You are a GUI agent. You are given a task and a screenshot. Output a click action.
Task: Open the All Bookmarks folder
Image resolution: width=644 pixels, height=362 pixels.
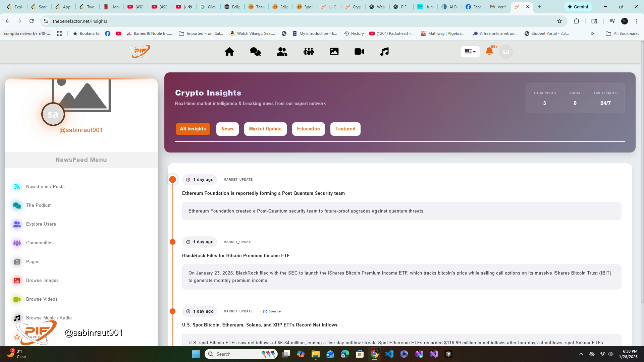tap(622, 34)
